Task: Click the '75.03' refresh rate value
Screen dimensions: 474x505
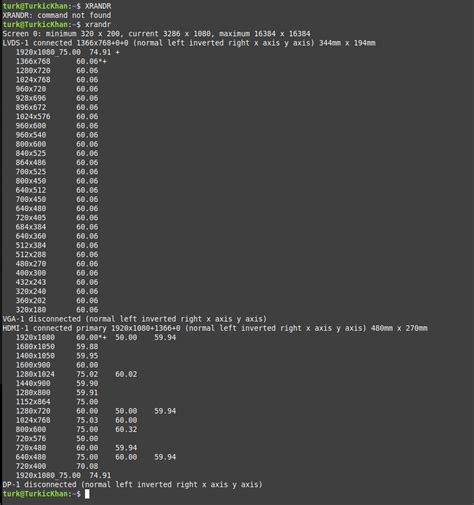Action: pos(87,420)
